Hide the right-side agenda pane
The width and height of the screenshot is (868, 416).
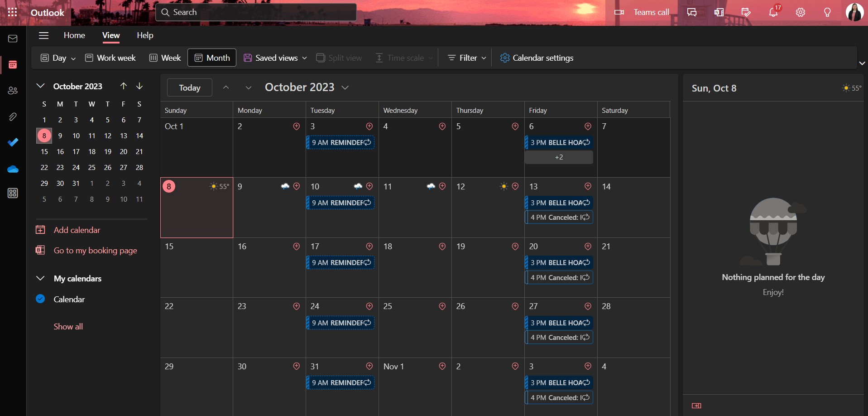click(696, 406)
